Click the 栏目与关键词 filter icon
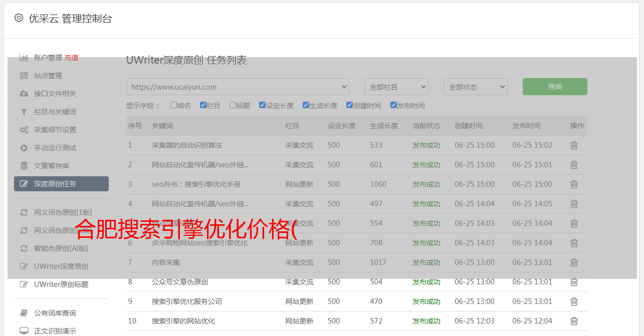644x336 pixels. click(x=24, y=112)
